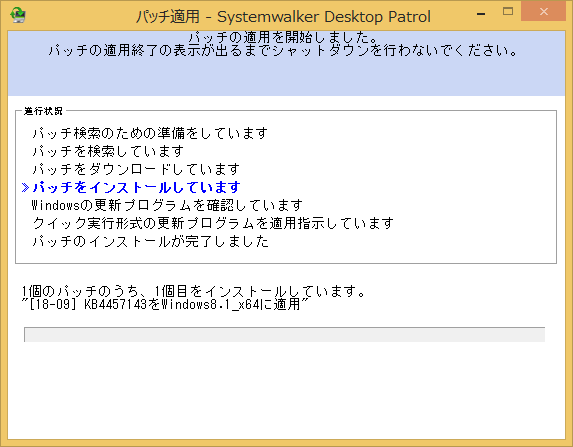The width and height of the screenshot is (573, 447).
Task: Close the patch application window
Action: point(543,12)
